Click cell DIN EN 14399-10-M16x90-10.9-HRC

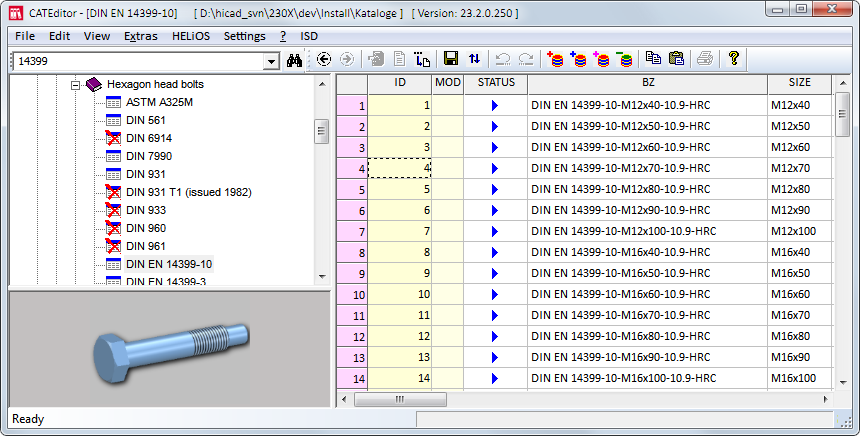click(x=648, y=358)
